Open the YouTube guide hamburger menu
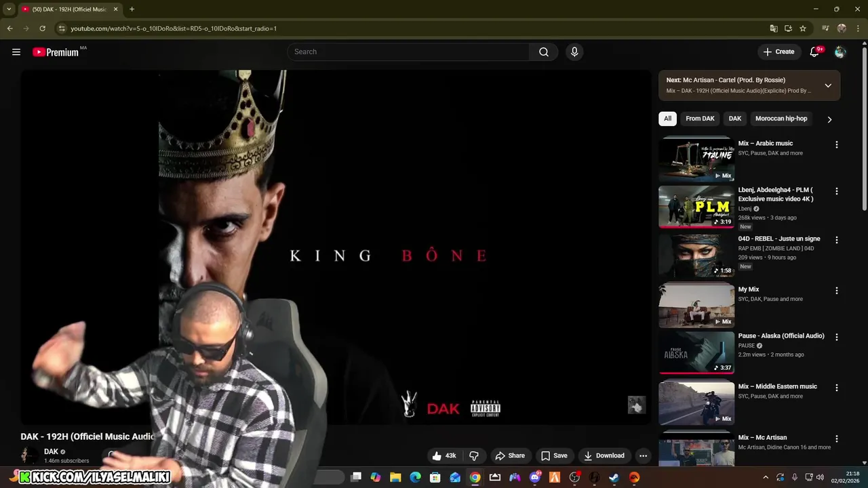This screenshot has height=488, width=868. pyautogui.click(x=16, y=52)
